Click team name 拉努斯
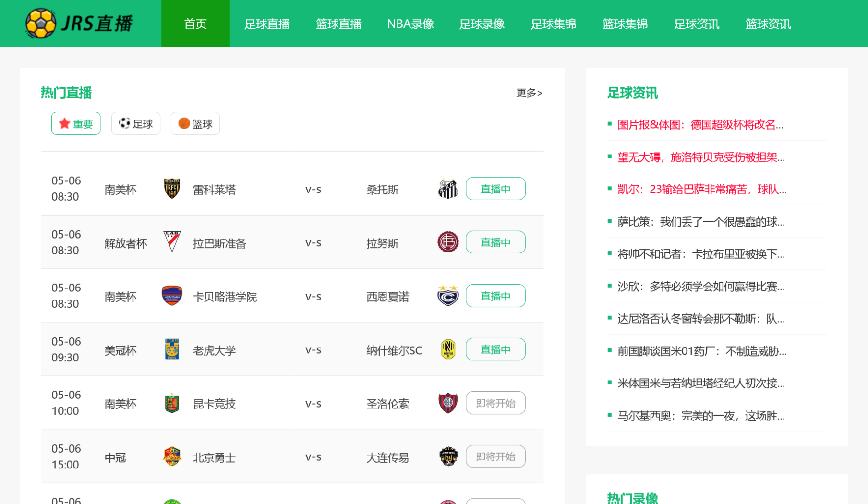This screenshot has height=504, width=868. tap(382, 243)
